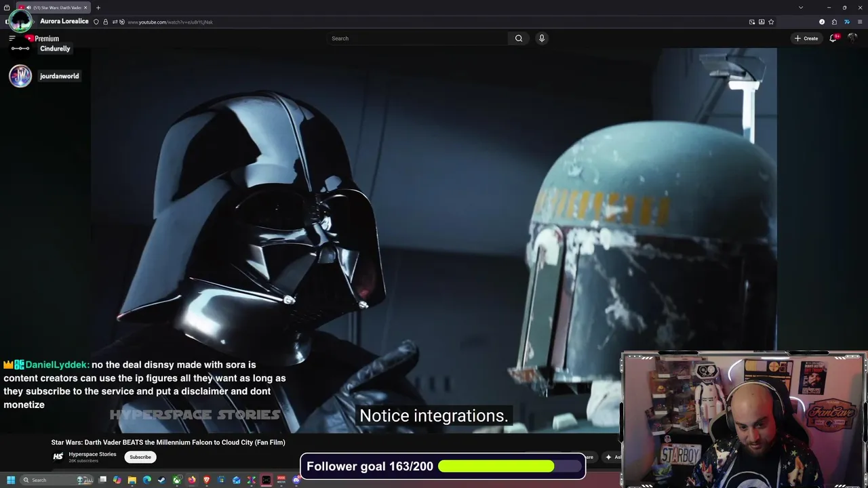This screenshot has height=488, width=868.
Task: Click the DanielLyddek chat username
Action: pyautogui.click(x=57, y=365)
